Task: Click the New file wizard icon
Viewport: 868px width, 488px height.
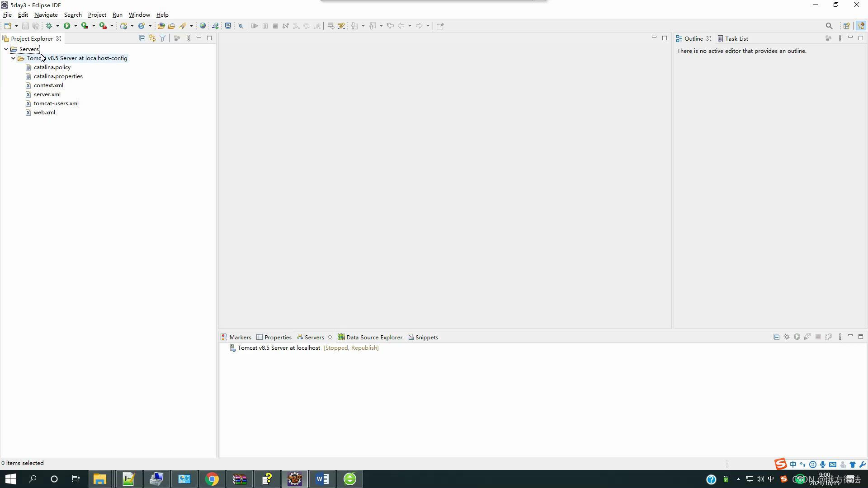Action: (x=8, y=26)
